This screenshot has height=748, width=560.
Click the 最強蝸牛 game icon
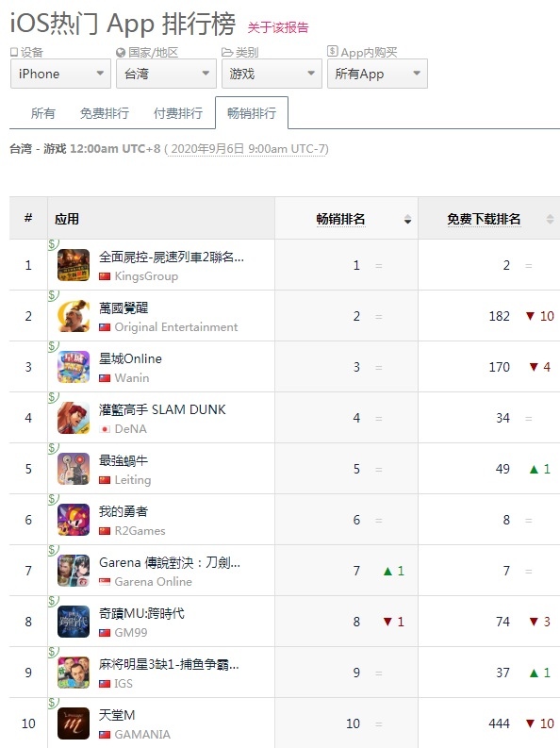[x=74, y=469]
